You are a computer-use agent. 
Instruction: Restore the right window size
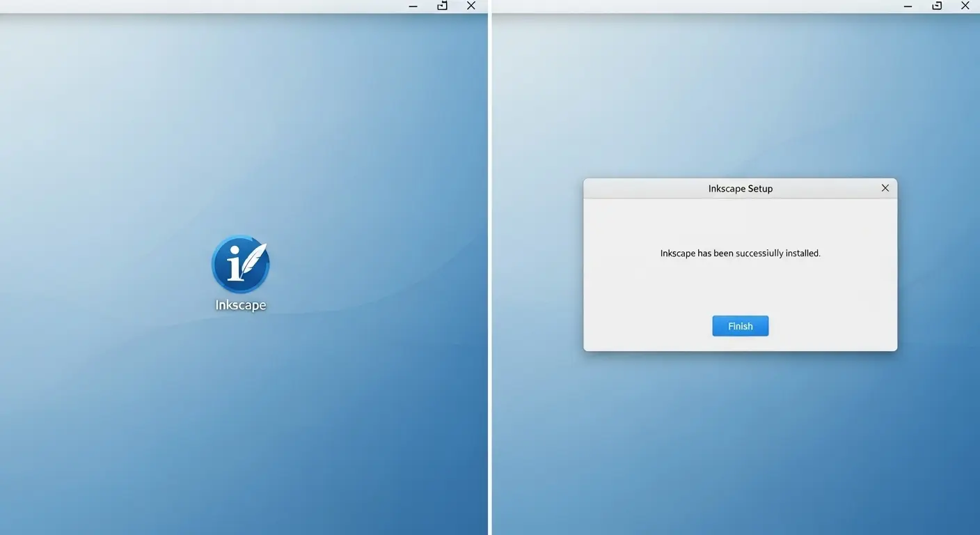click(x=937, y=6)
